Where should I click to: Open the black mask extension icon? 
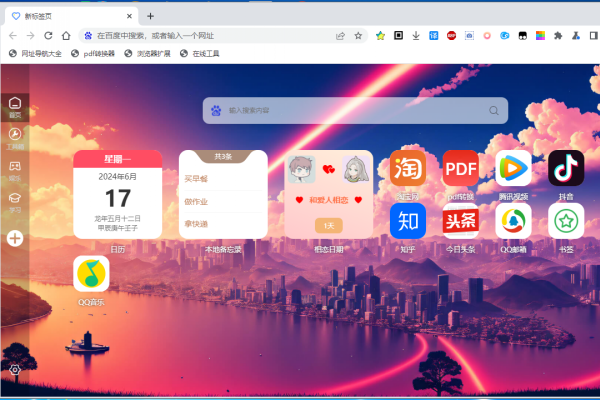(522, 36)
